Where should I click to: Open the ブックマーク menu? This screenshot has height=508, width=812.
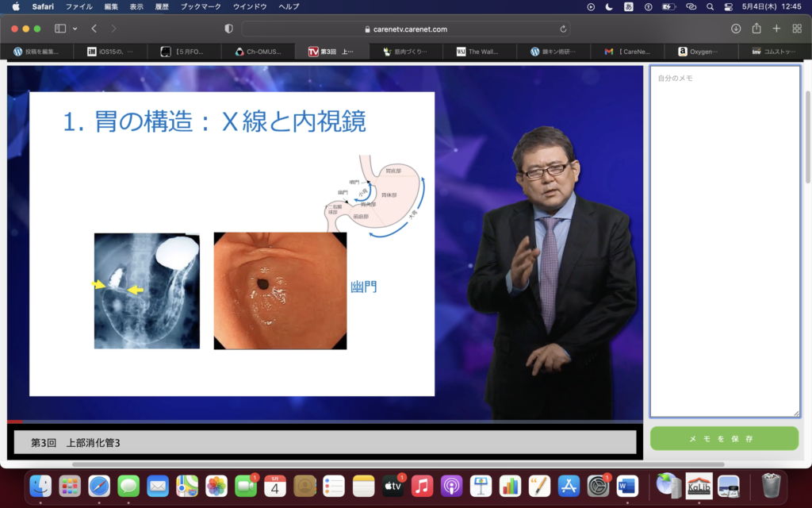tap(201, 6)
